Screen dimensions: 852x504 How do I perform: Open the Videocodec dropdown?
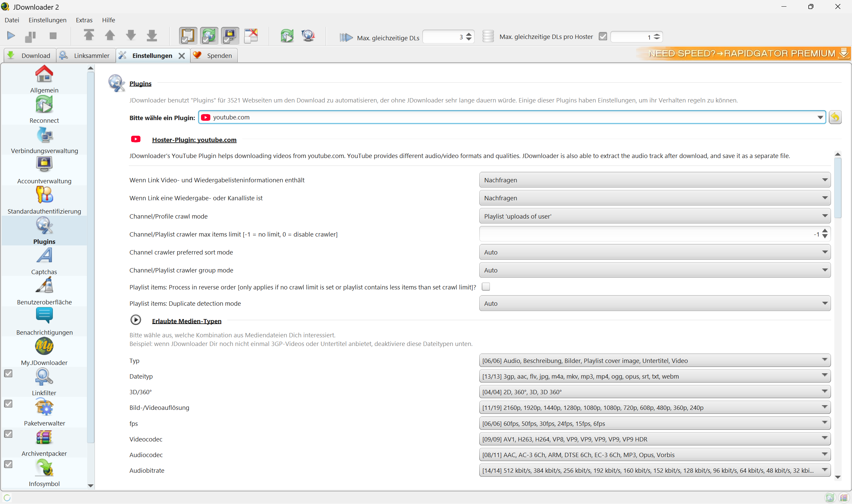click(655, 439)
